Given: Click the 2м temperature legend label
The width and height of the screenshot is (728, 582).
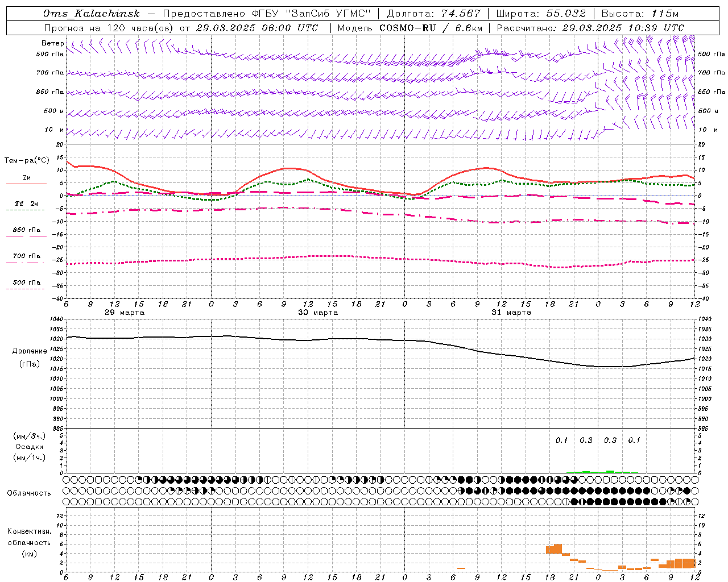Looking at the screenshot, I should click(x=27, y=177).
